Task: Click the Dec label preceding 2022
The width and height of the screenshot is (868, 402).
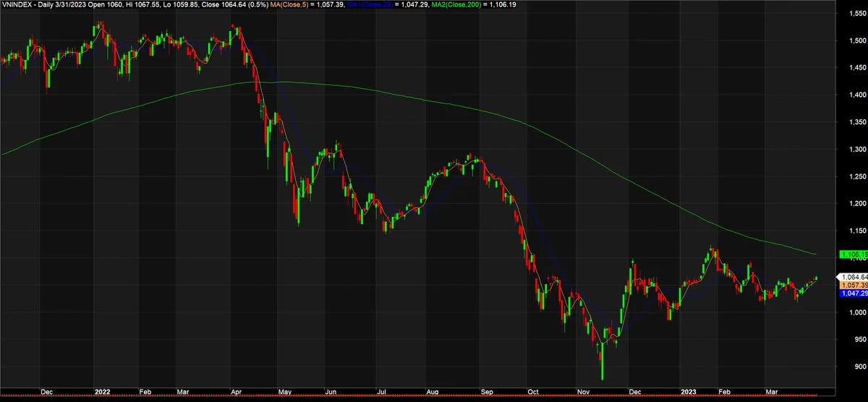Action: [x=48, y=391]
